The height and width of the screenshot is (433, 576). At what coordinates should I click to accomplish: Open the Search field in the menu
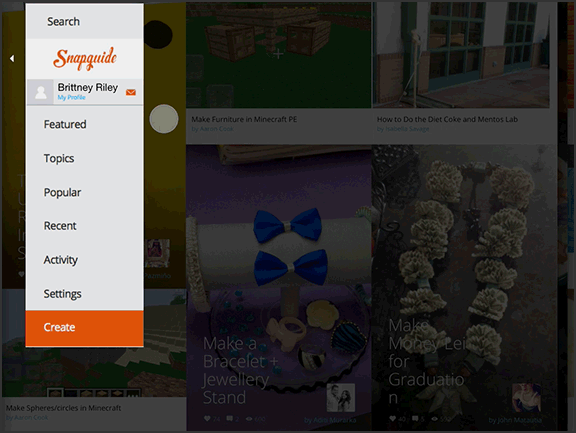coord(84,21)
